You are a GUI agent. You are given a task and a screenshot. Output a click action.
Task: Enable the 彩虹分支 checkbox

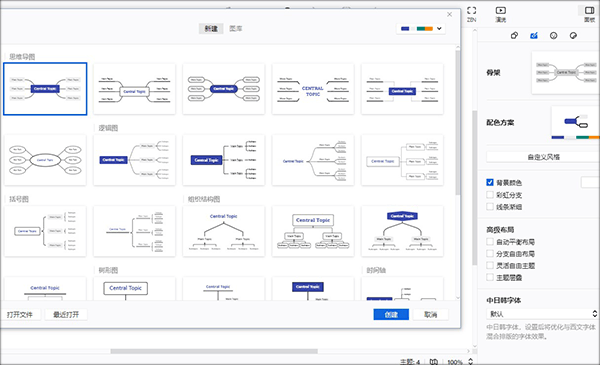pos(490,195)
